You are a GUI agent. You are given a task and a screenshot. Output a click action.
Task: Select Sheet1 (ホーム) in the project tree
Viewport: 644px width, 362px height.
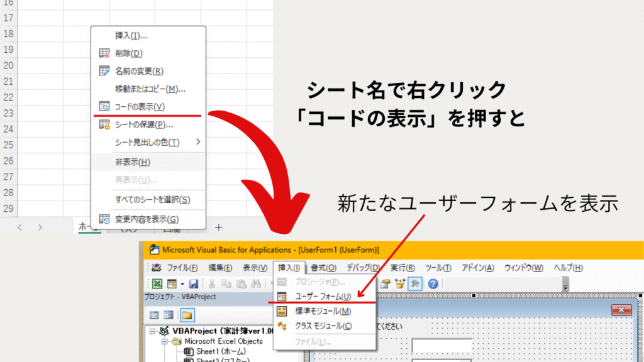221,351
